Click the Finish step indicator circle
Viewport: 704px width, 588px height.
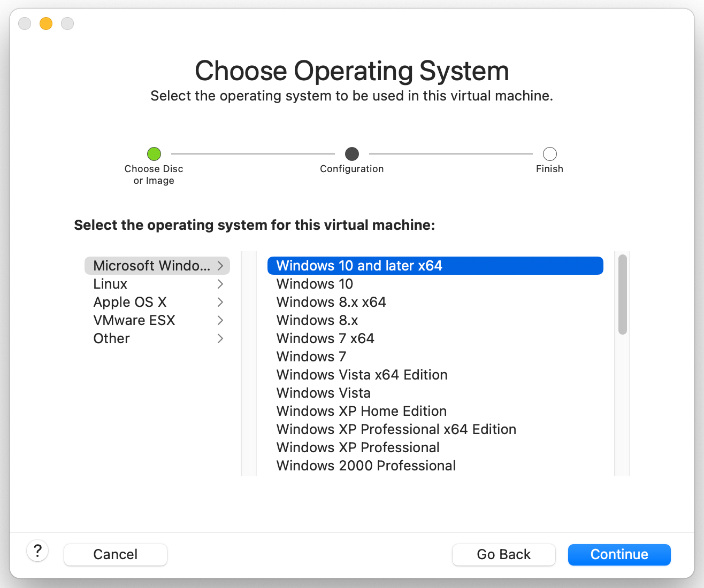pos(549,154)
